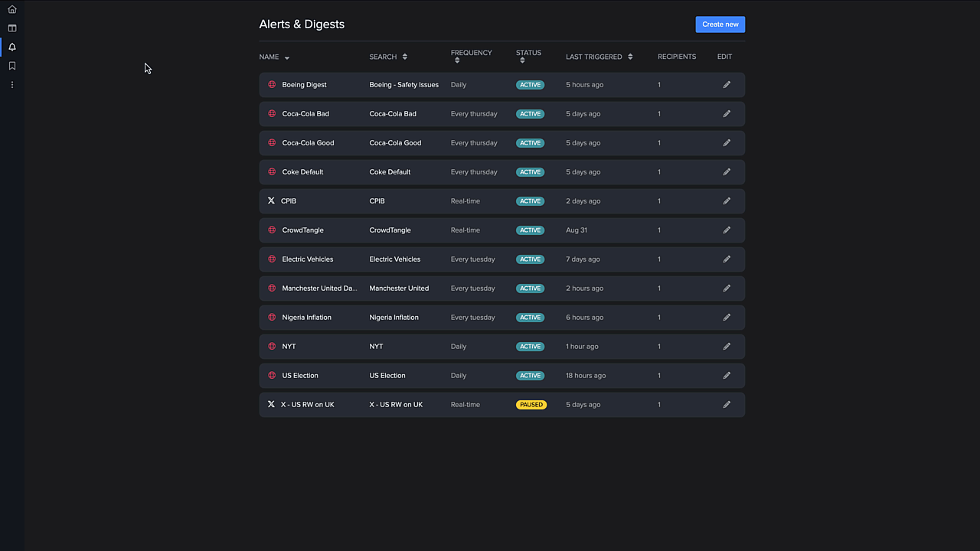This screenshot has width=980, height=551.
Task: Click the X logo icon beside CPIB
Action: coord(271,201)
